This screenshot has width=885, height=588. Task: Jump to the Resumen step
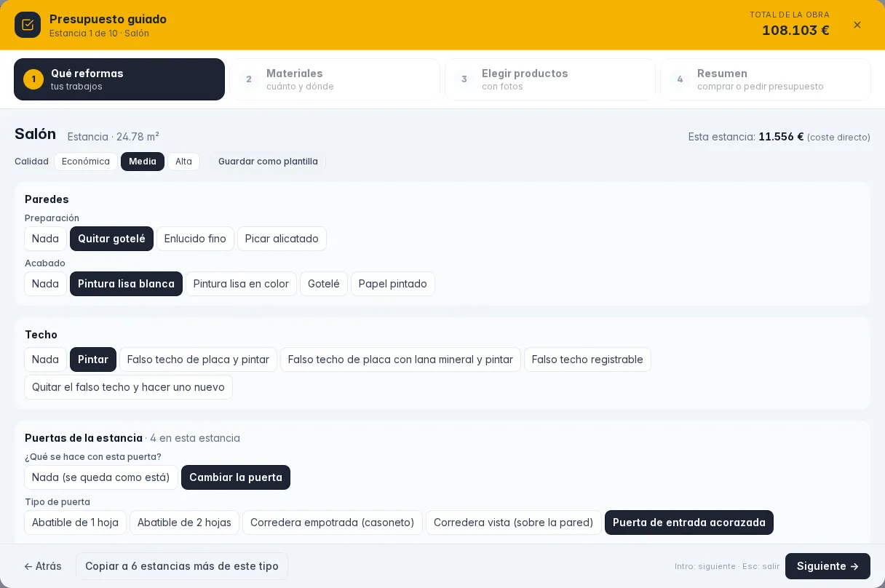[x=766, y=79]
